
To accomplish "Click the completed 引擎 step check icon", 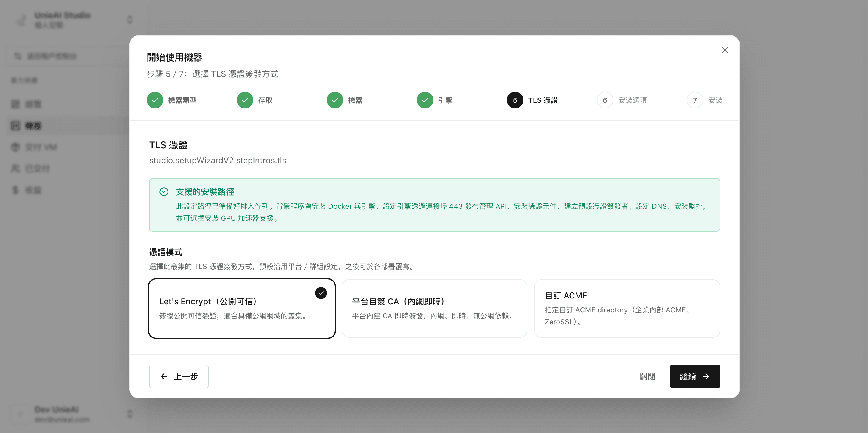I will coord(425,100).
